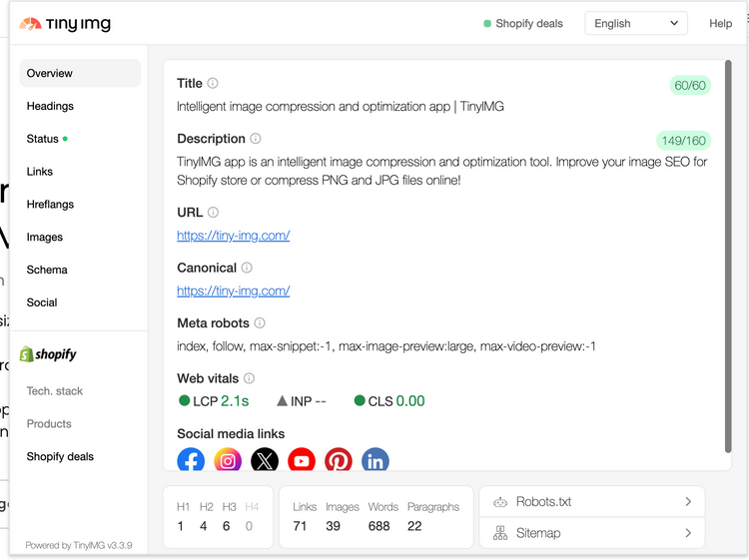
Task: Click the CLS 0.00 value
Action: pyautogui.click(x=410, y=401)
